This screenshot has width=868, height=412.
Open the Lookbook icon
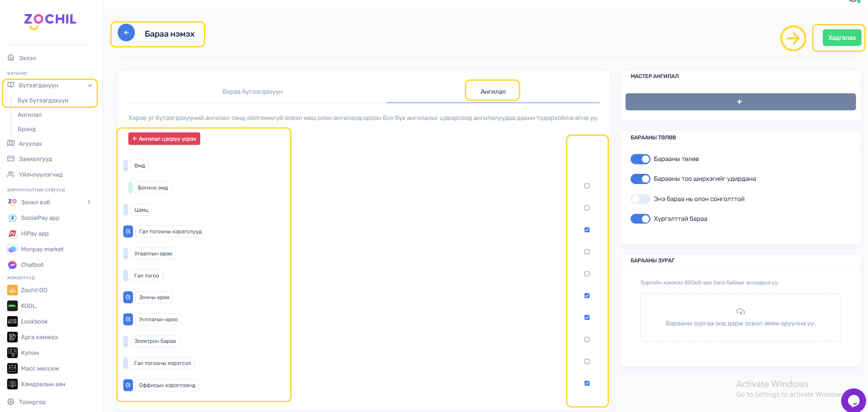coord(12,321)
